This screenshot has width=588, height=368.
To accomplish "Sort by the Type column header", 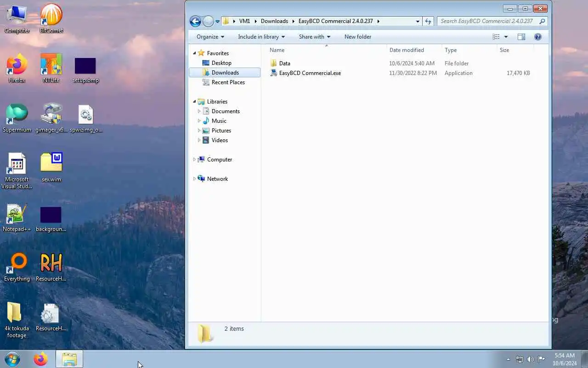I will coord(469,50).
